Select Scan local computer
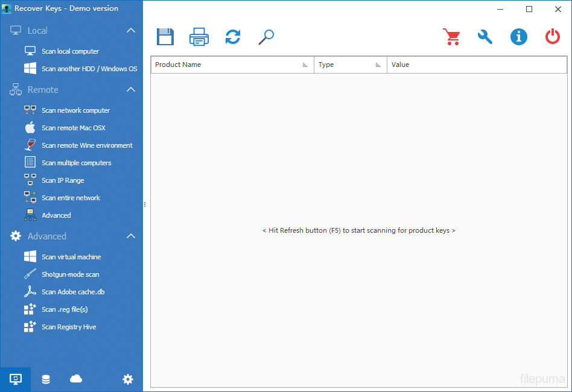Screen dimensions: 572x392 click(x=70, y=51)
